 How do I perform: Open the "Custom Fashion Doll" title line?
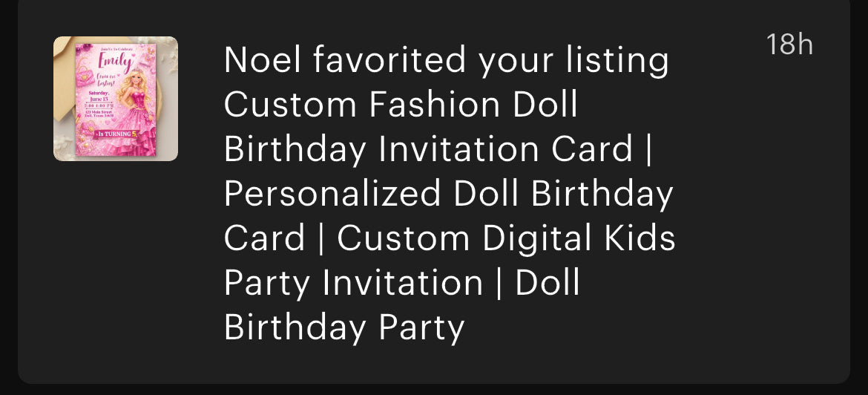coord(401,105)
